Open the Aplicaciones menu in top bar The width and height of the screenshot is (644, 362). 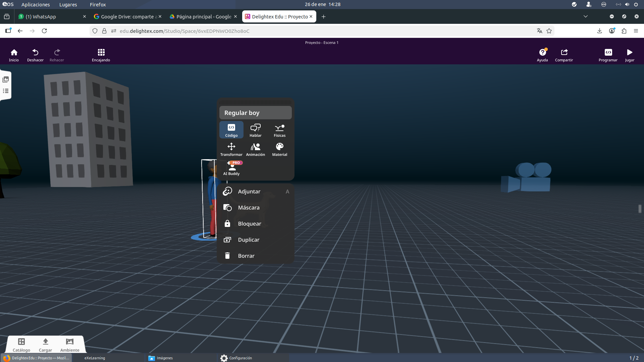36,4
